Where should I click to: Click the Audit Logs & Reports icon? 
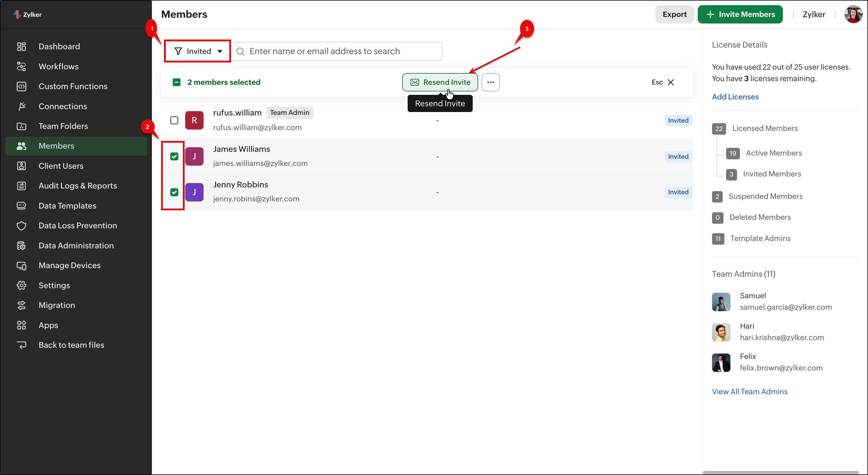pos(21,186)
